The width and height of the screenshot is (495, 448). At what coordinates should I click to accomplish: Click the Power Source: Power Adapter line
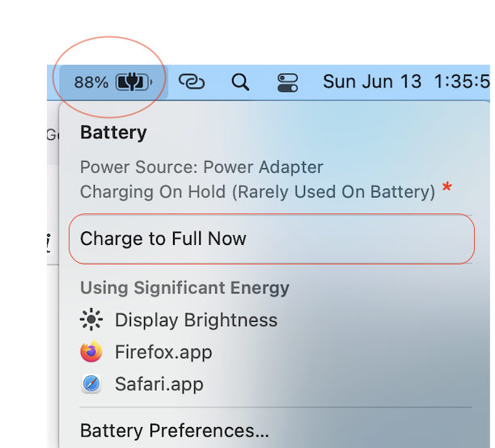pyautogui.click(x=201, y=167)
